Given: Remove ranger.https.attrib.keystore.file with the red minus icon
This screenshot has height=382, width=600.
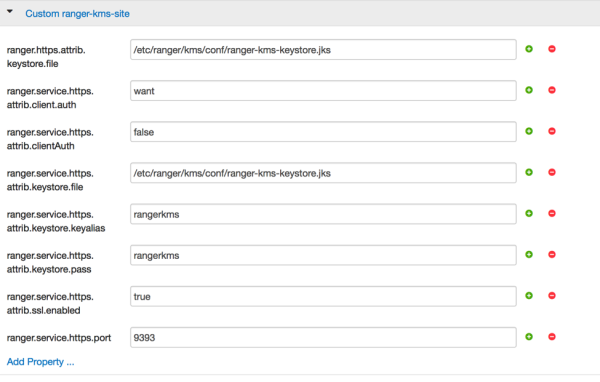Looking at the screenshot, I should coord(552,49).
